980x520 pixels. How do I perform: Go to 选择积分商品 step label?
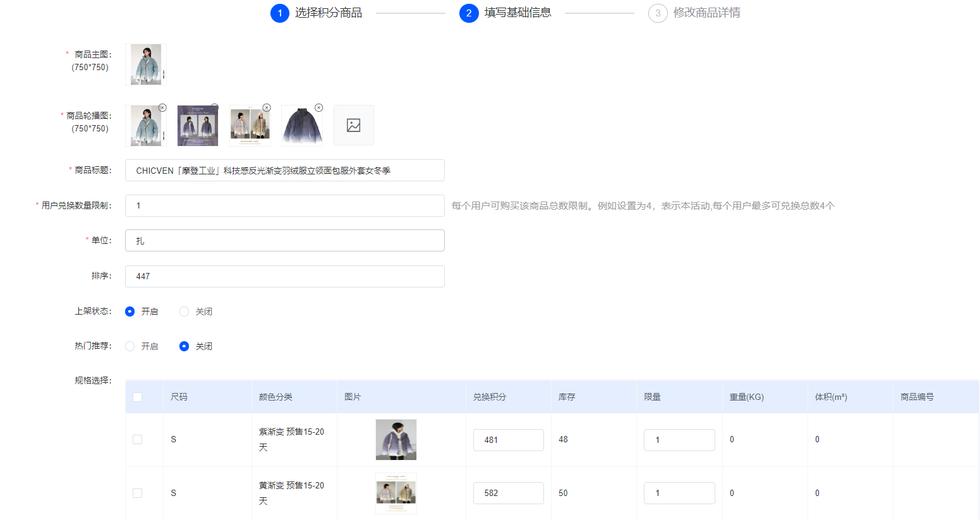coord(329,13)
